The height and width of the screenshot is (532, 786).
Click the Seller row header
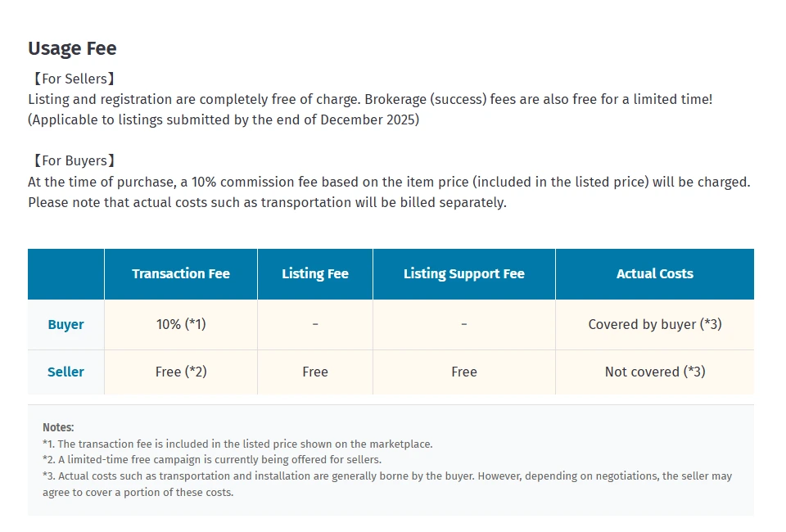click(x=65, y=372)
